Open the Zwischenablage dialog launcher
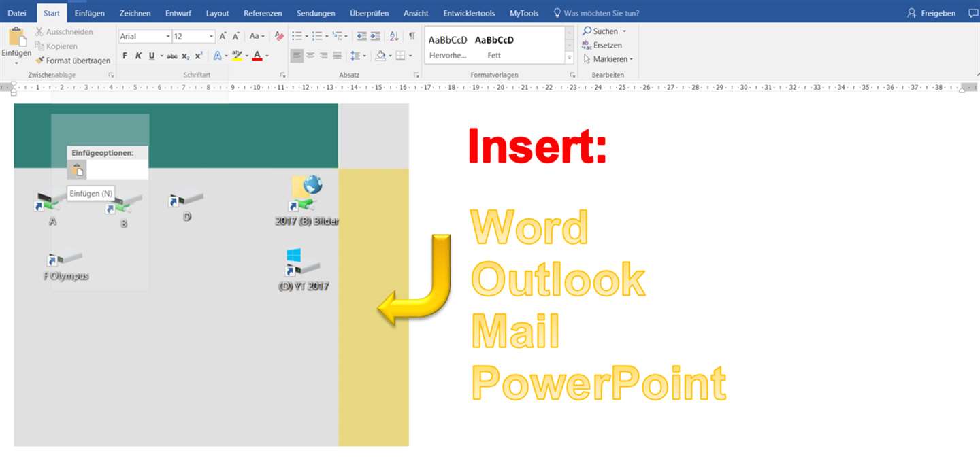Screen dimensions: 980x461 (111, 75)
